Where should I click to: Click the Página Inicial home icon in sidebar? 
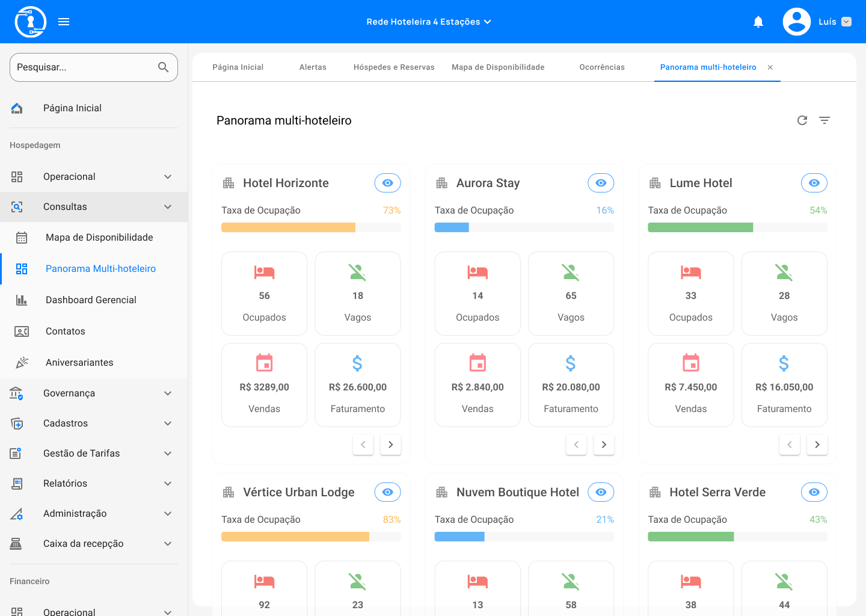(x=17, y=108)
